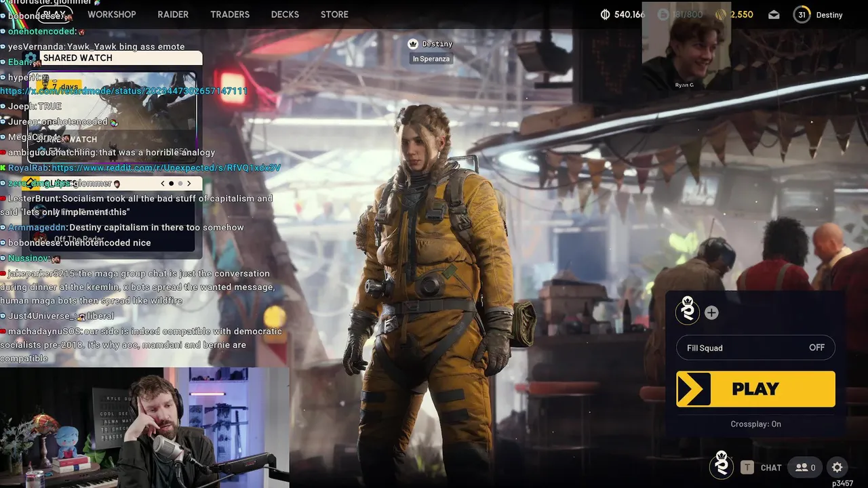This screenshot has width=868, height=488.
Task: Click chat username machadaynuSOS
Action: click(44, 331)
